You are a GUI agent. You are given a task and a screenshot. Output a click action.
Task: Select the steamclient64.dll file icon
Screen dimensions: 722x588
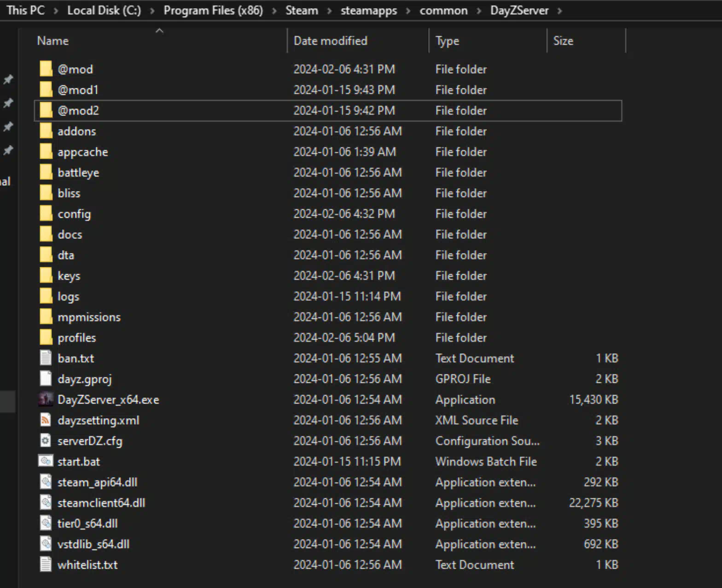(x=46, y=503)
